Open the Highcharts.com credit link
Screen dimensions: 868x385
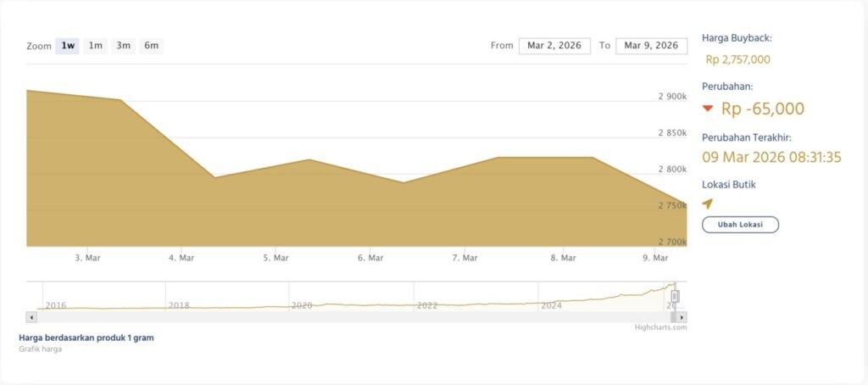[x=660, y=327]
